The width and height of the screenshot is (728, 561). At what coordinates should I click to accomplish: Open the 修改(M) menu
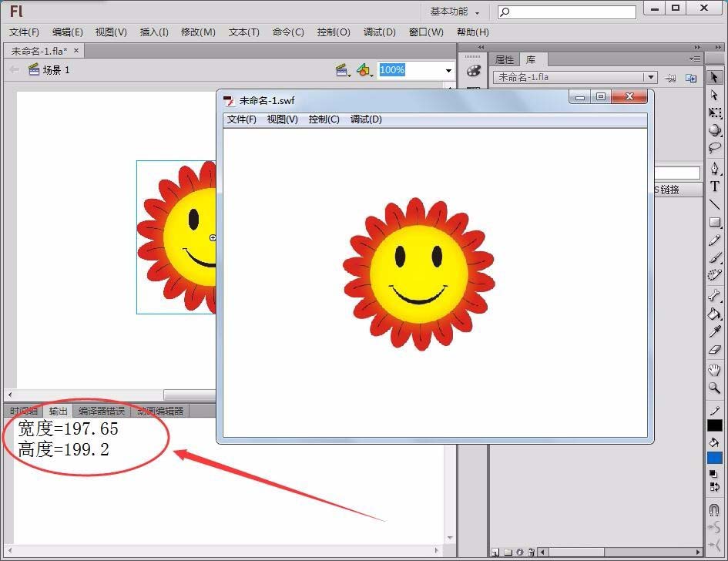click(x=198, y=32)
